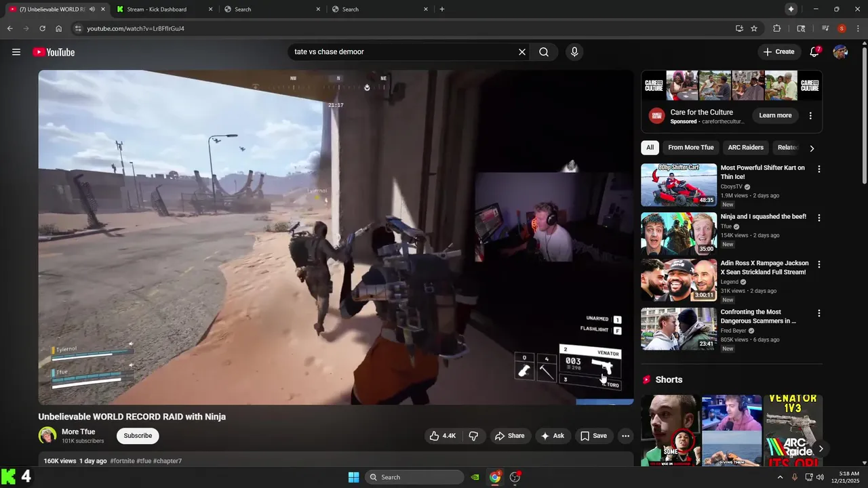The width and height of the screenshot is (868, 488).
Task: Select the All filter chip
Action: (650, 148)
